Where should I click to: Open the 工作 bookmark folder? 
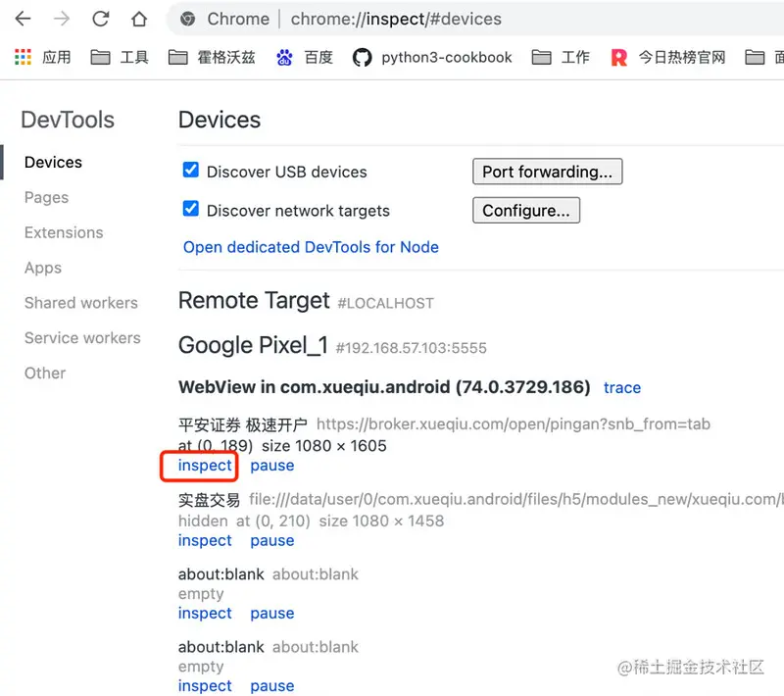pos(561,57)
